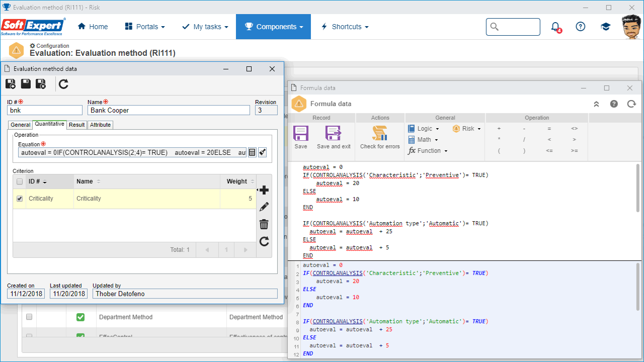Open the Risk dropdown
This screenshot has width=644, height=362.
point(467,129)
